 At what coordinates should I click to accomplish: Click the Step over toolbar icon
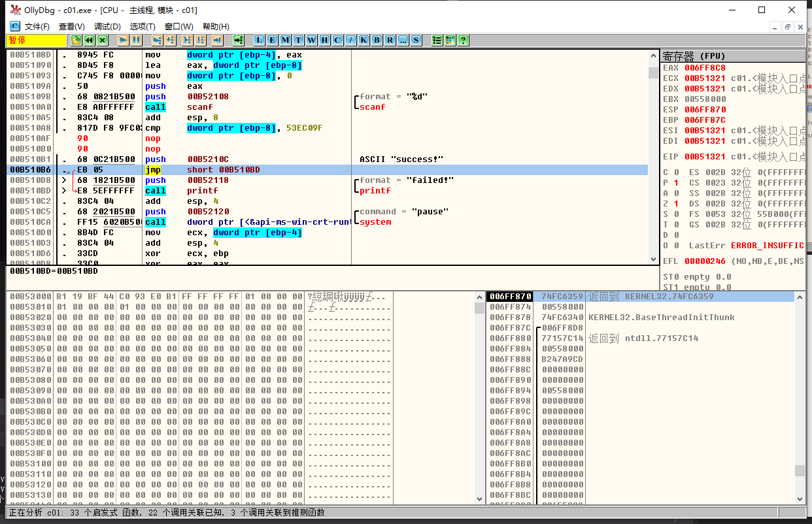click(170, 40)
